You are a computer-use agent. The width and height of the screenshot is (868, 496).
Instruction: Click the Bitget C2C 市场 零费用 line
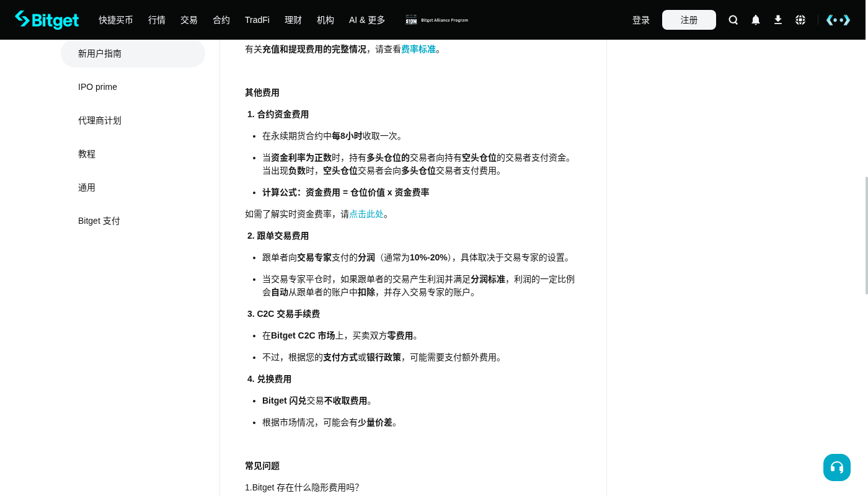[342, 335]
